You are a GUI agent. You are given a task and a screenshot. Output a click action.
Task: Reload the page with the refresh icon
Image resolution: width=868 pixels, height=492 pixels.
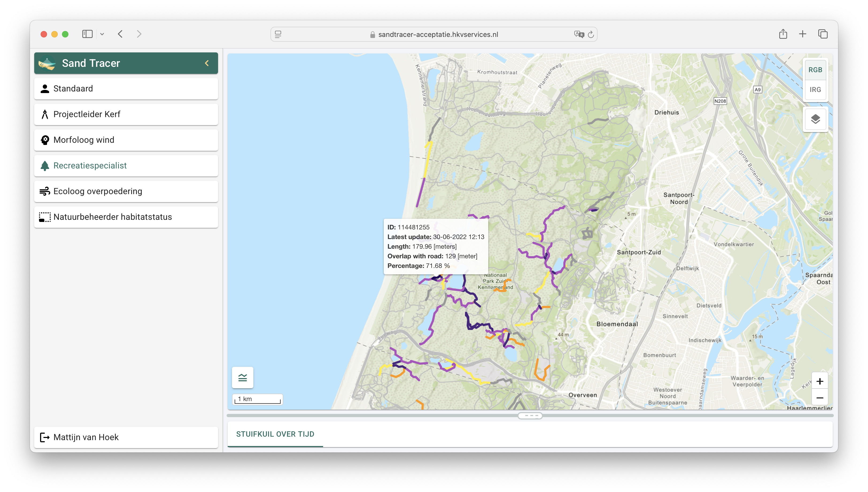click(591, 34)
